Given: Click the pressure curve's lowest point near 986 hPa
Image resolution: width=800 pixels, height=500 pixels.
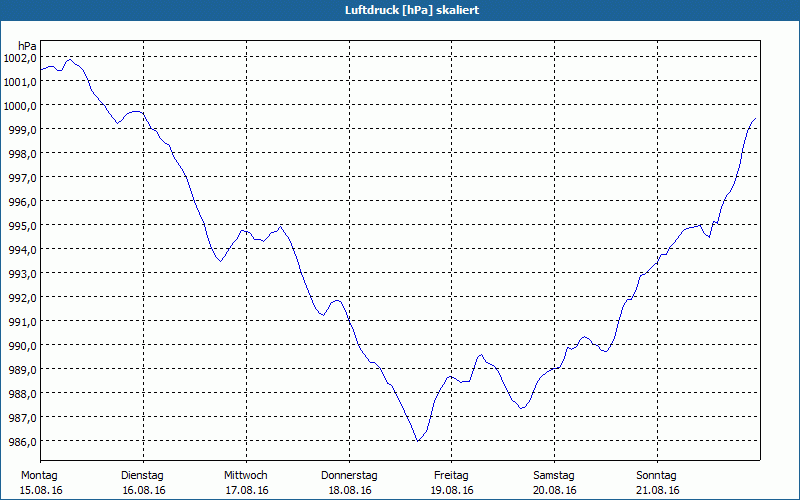Looking at the screenshot, I should click(x=418, y=441).
